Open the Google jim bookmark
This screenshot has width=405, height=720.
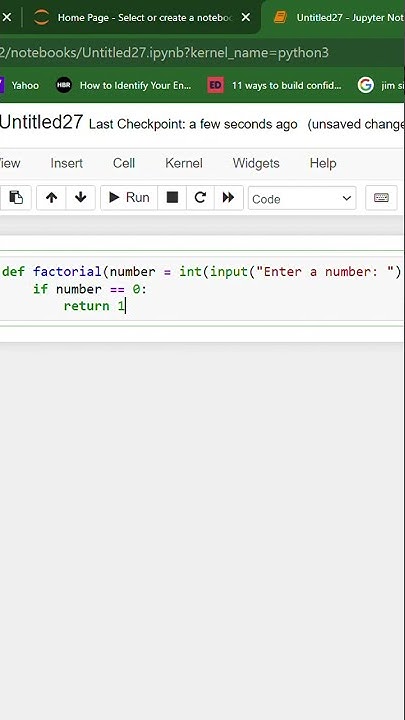[x=380, y=85]
